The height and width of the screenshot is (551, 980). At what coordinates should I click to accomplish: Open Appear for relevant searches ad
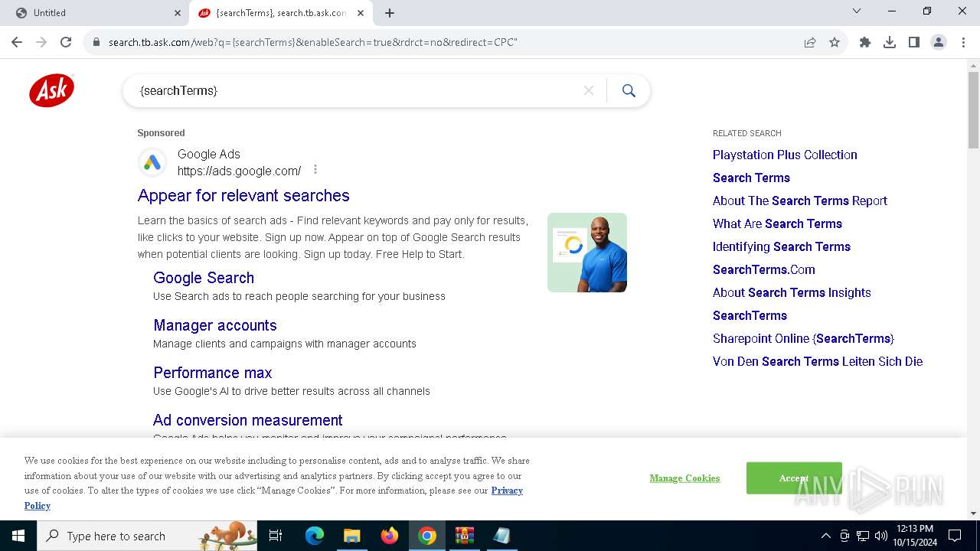click(x=243, y=195)
